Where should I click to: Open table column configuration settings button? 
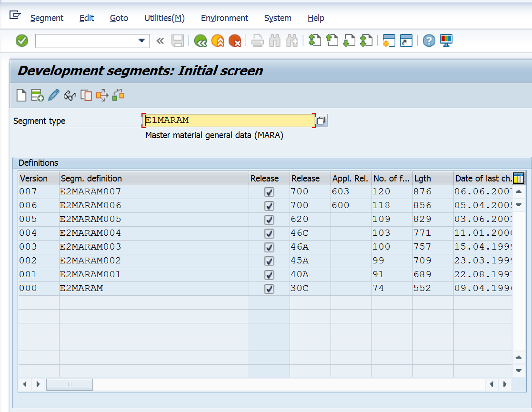(518, 179)
